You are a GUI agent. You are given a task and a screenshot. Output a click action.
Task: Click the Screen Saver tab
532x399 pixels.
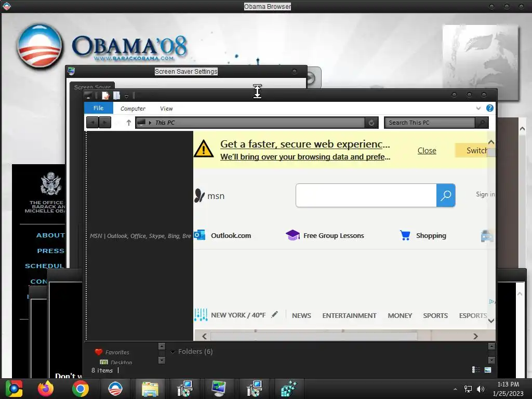92,86
